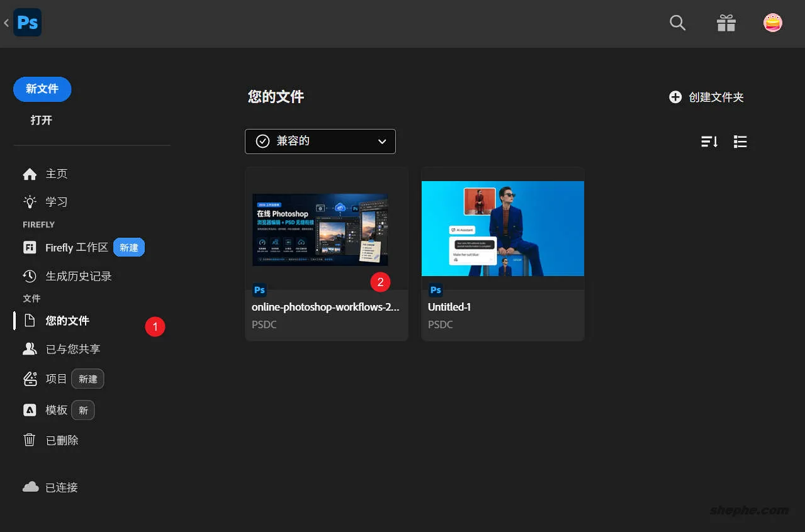
Task: Select 您的文件 in sidebar
Action: [x=67, y=321]
